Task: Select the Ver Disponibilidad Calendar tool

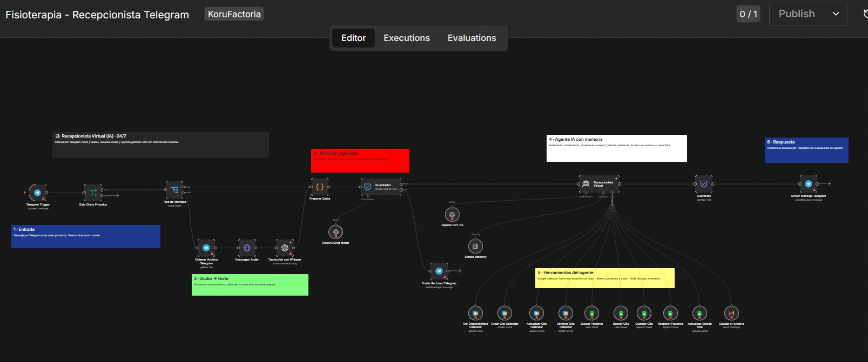Action: [x=475, y=313]
